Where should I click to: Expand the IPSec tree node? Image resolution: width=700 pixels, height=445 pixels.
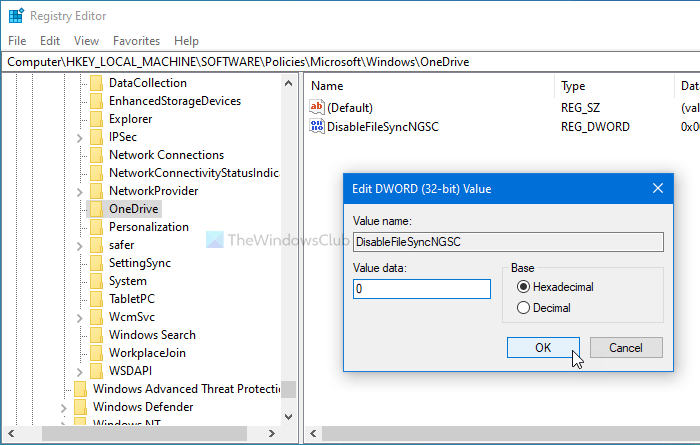(79, 137)
